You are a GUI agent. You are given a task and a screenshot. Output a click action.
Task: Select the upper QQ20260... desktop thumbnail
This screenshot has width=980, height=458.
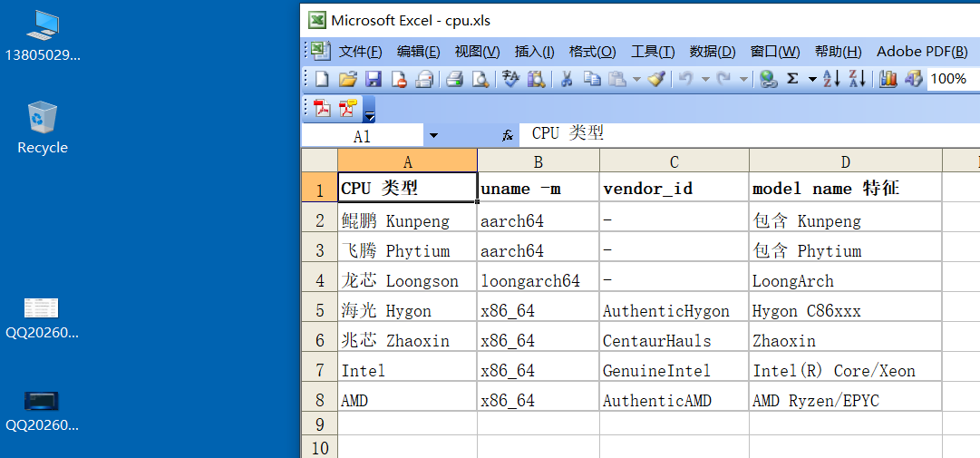pos(42,317)
